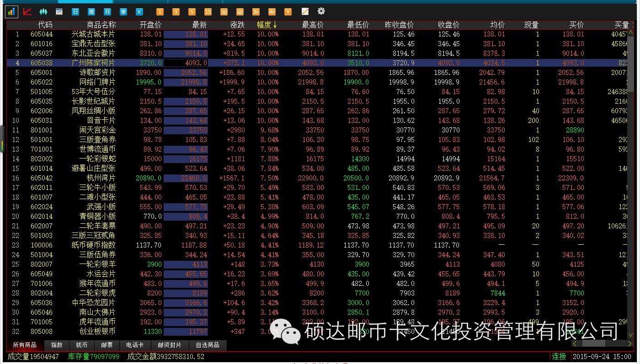This screenshot has height=364, width=640.
Task: Select the 兴城古城本片 row
Action: click(x=318, y=34)
